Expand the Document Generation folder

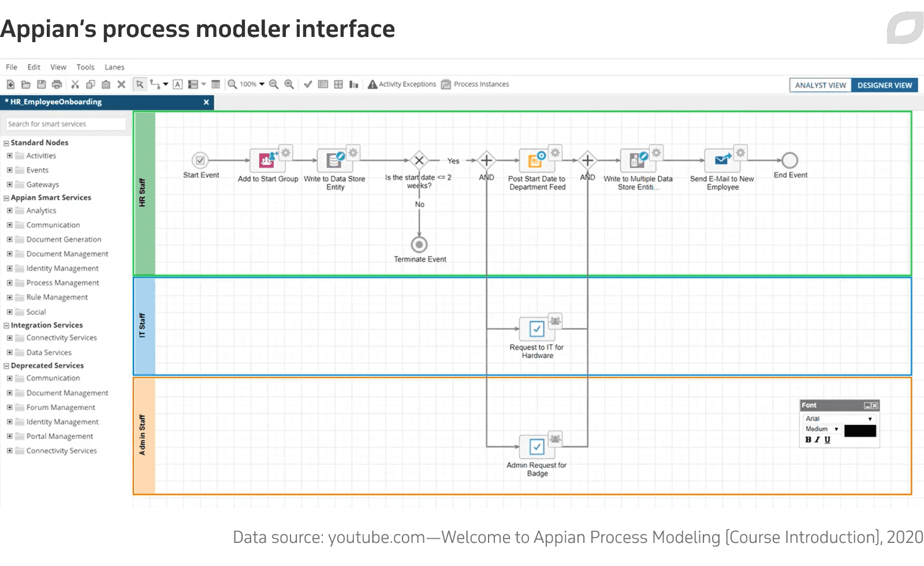(9, 240)
